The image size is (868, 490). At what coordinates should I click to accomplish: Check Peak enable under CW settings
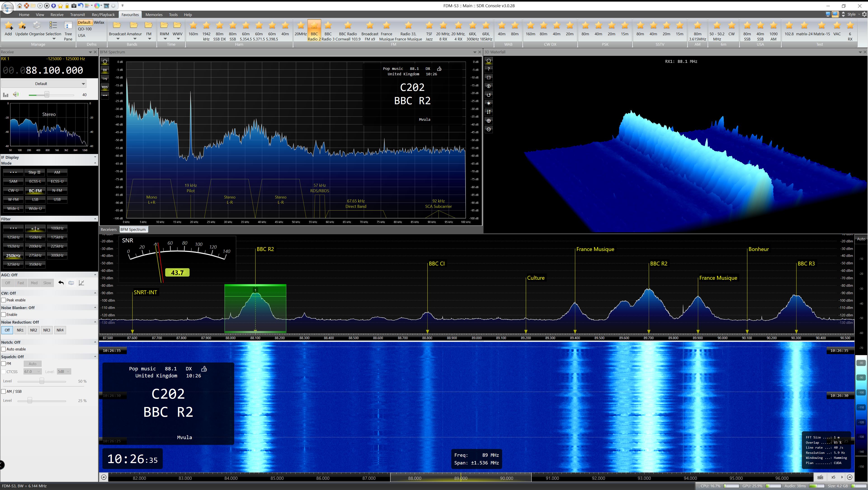(x=3, y=300)
